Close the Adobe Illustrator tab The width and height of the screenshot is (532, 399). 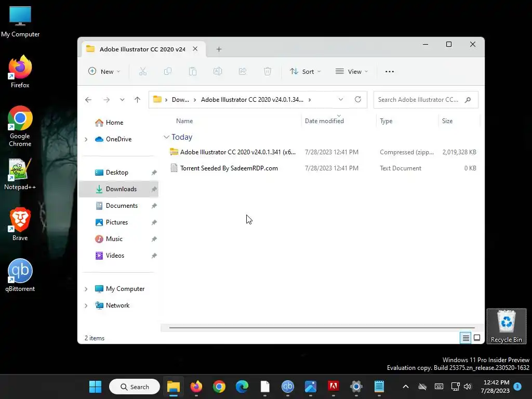coord(195,49)
